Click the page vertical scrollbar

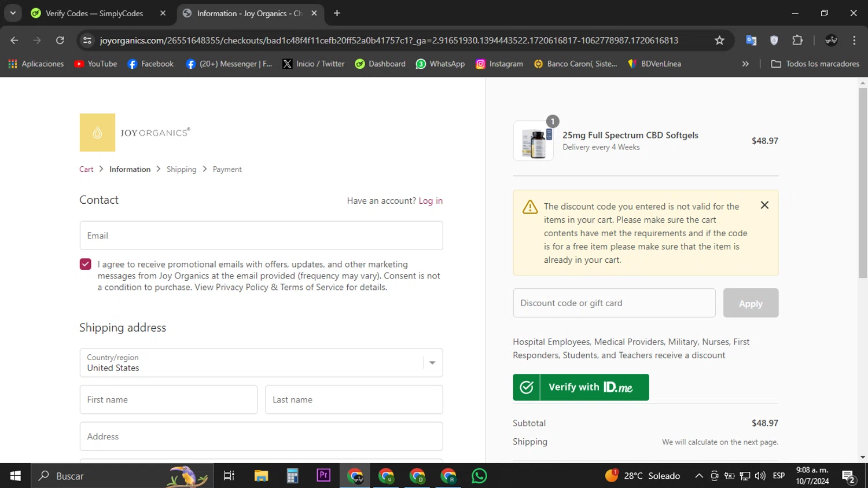click(x=863, y=182)
